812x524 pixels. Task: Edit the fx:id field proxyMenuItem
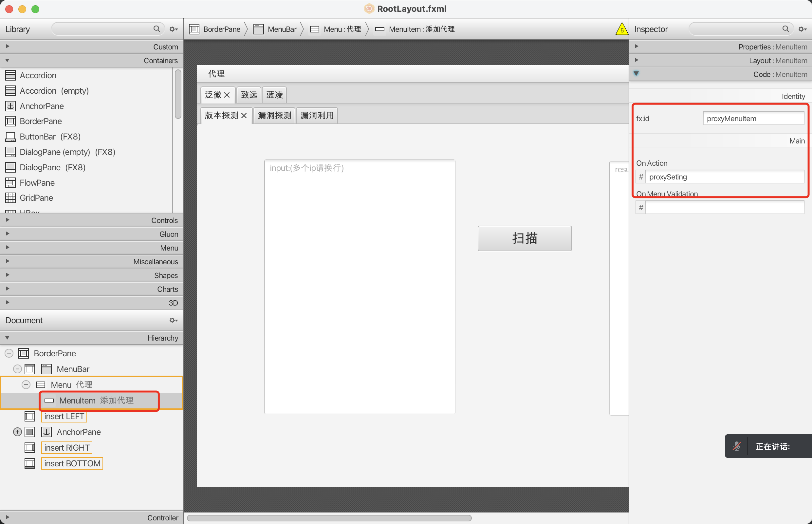pos(753,119)
